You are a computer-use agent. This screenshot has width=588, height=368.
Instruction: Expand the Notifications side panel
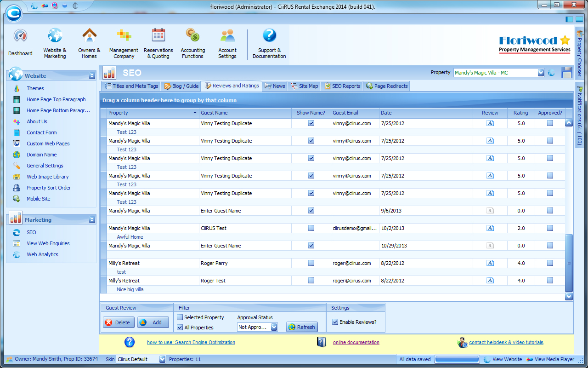[x=580, y=116]
